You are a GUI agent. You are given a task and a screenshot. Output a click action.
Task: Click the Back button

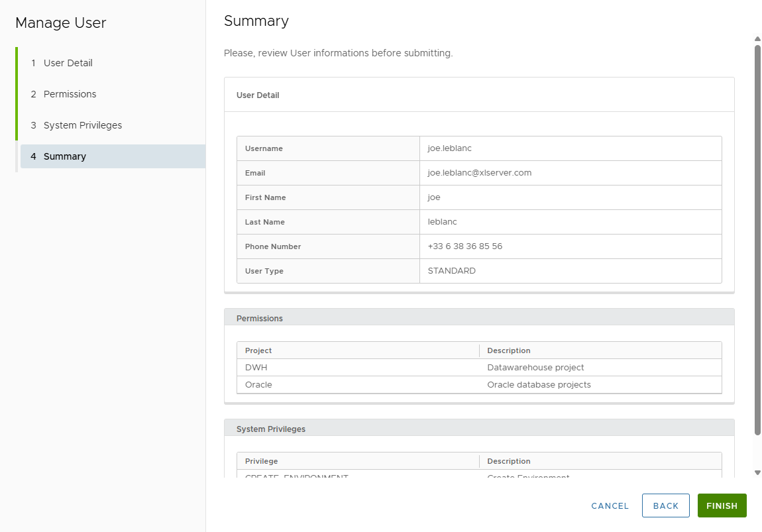(x=665, y=505)
